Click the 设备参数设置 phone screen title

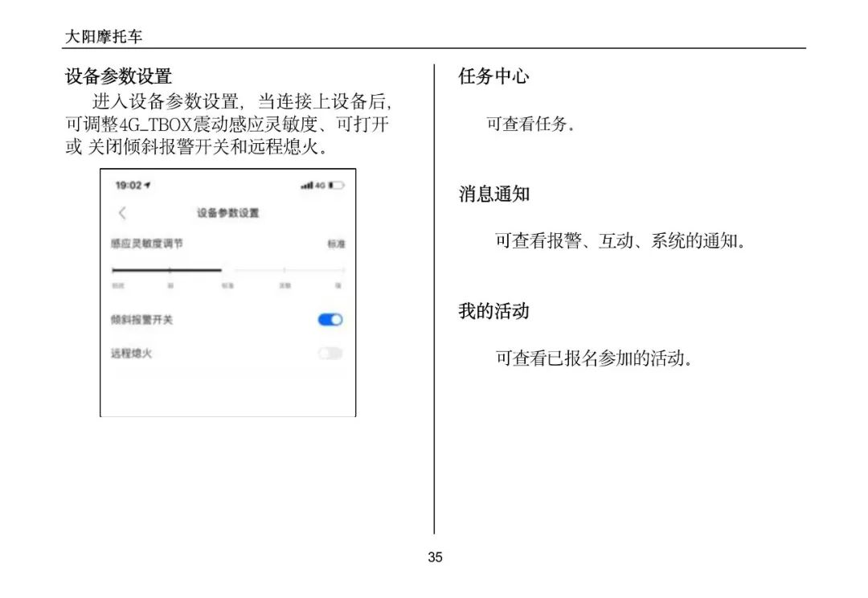point(228,213)
